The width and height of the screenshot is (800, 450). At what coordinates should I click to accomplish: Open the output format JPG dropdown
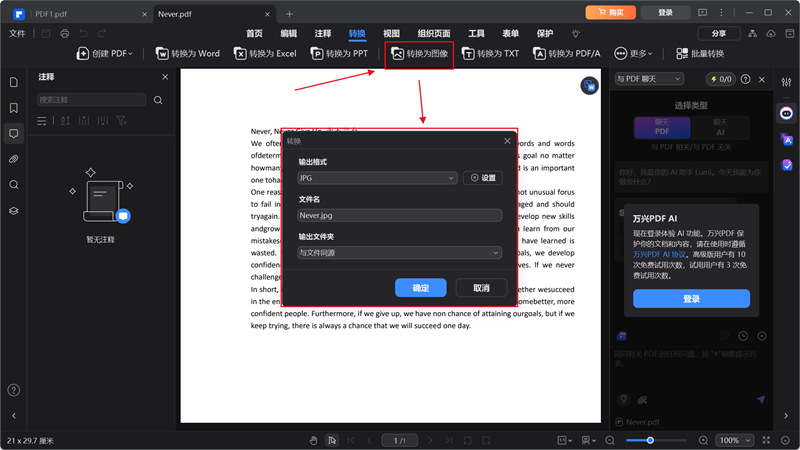(377, 178)
